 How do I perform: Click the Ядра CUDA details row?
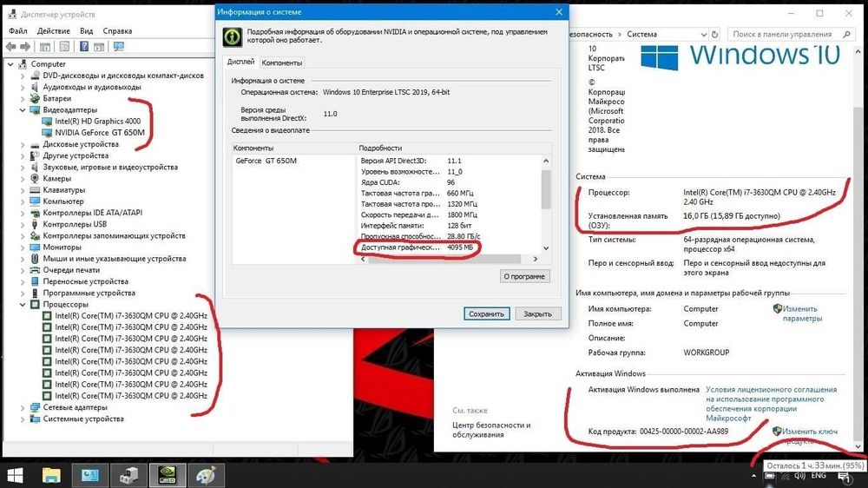click(450, 182)
